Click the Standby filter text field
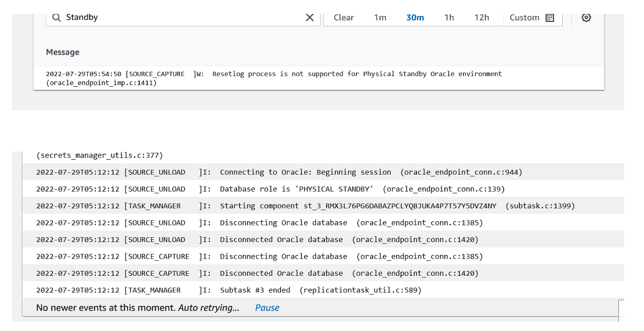 click(182, 18)
